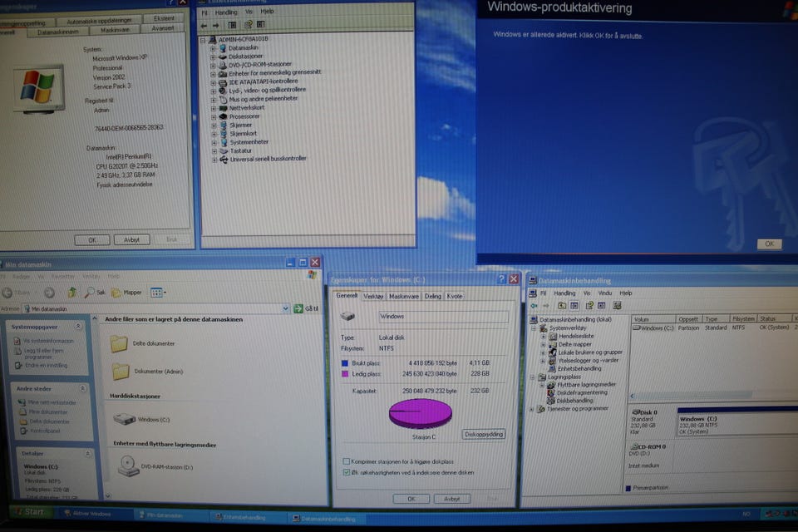Viewport: 798px width, 532px height.
Task: Click the Start button on the taskbar
Action: pyautogui.click(x=30, y=512)
